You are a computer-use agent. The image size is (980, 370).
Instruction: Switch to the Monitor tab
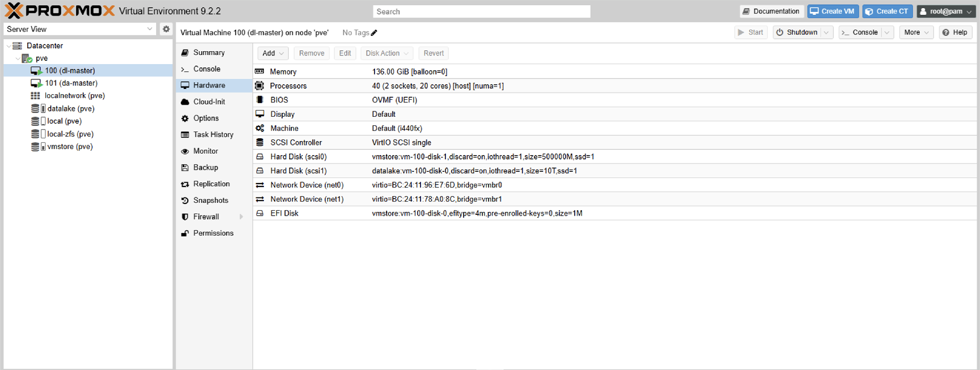[x=214, y=151]
